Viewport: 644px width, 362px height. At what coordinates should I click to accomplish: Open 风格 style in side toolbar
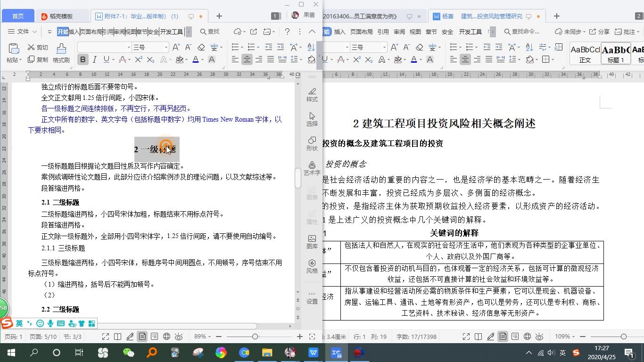coord(312,266)
